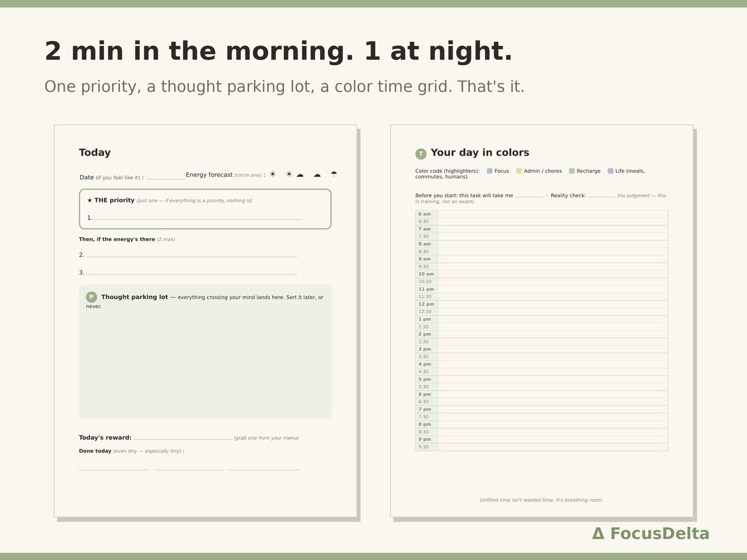The height and width of the screenshot is (560, 747).
Task: Select the 9 pm time row
Action: 542,439
